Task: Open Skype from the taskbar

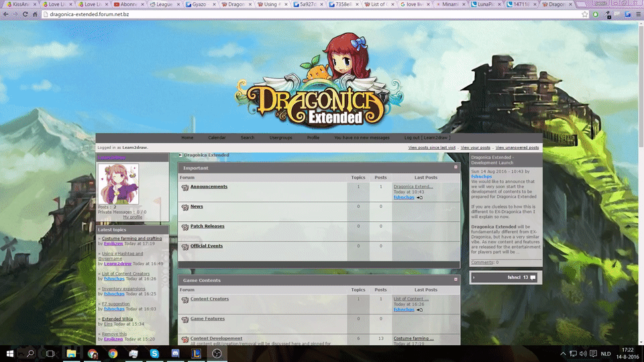Action: click(154, 353)
